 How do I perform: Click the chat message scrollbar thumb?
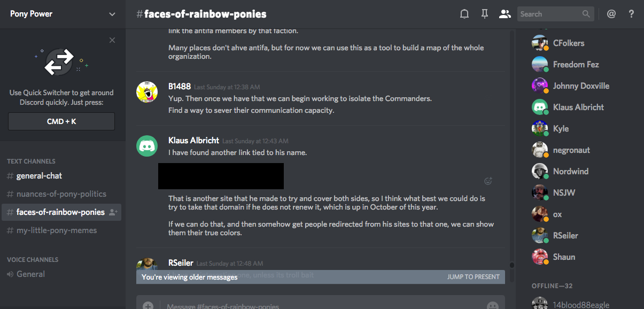511,265
